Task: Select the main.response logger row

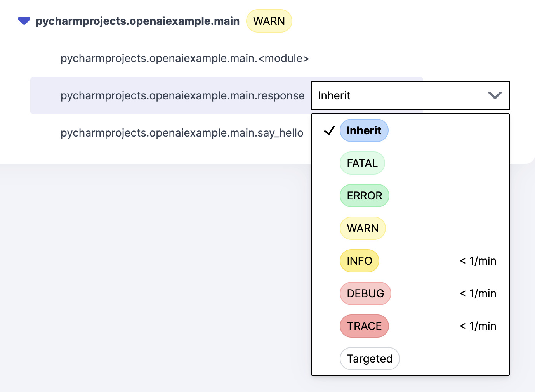Action: (182, 96)
